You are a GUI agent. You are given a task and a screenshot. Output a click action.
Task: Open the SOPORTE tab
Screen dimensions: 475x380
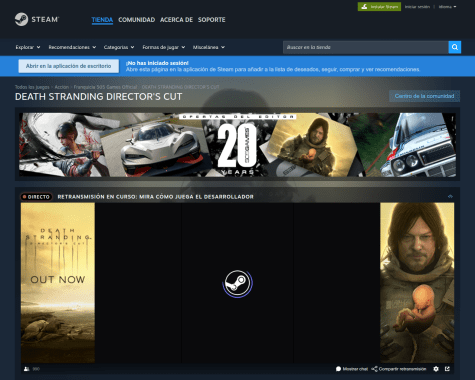[211, 20]
